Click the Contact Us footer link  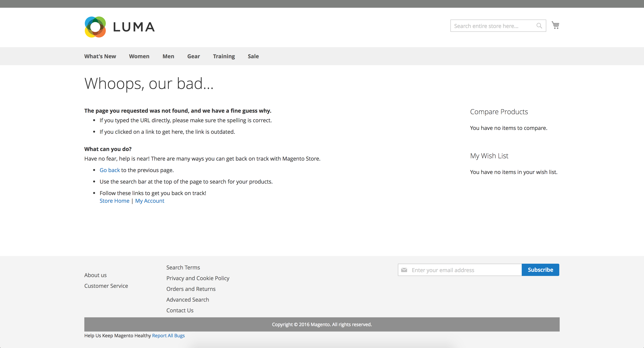[x=180, y=309]
